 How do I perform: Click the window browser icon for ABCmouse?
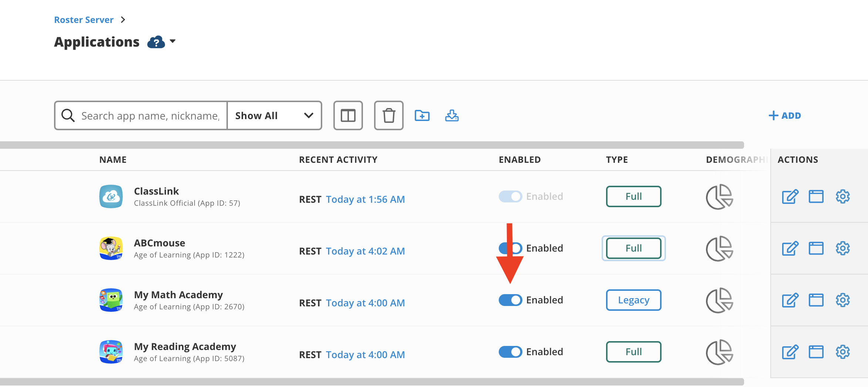pos(816,248)
